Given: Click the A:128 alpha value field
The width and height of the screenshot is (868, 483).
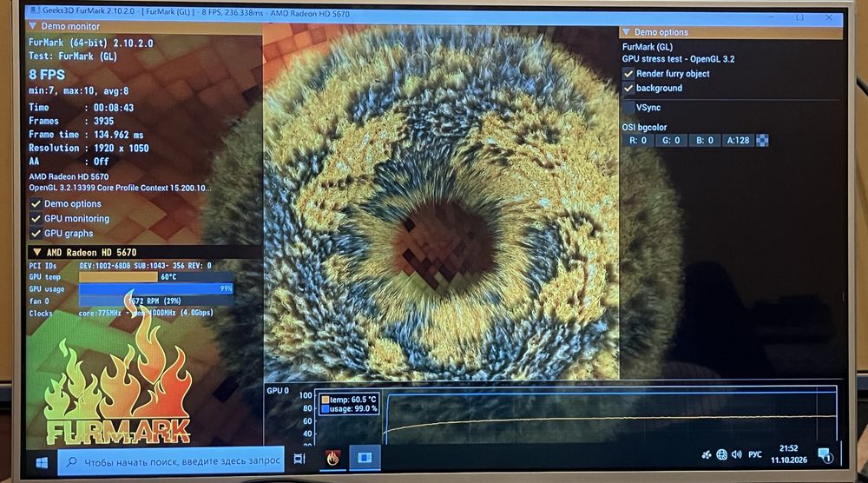Looking at the screenshot, I should click(738, 141).
